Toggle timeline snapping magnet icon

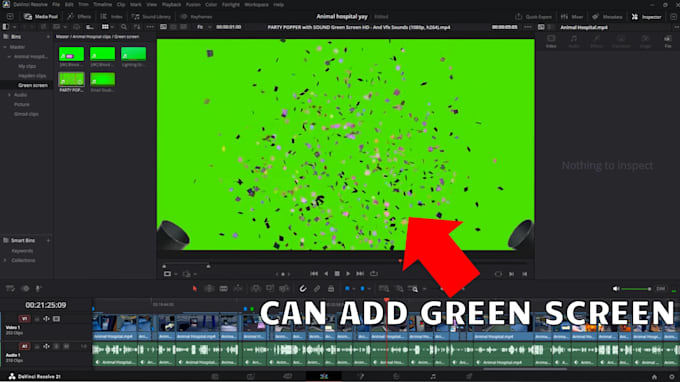(x=303, y=289)
